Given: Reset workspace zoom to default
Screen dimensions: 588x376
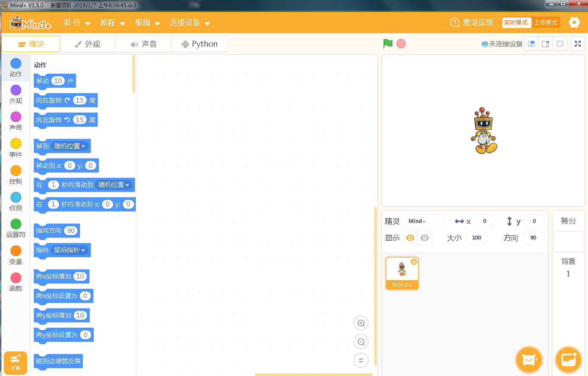Looking at the screenshot, I should click(361, 360).
